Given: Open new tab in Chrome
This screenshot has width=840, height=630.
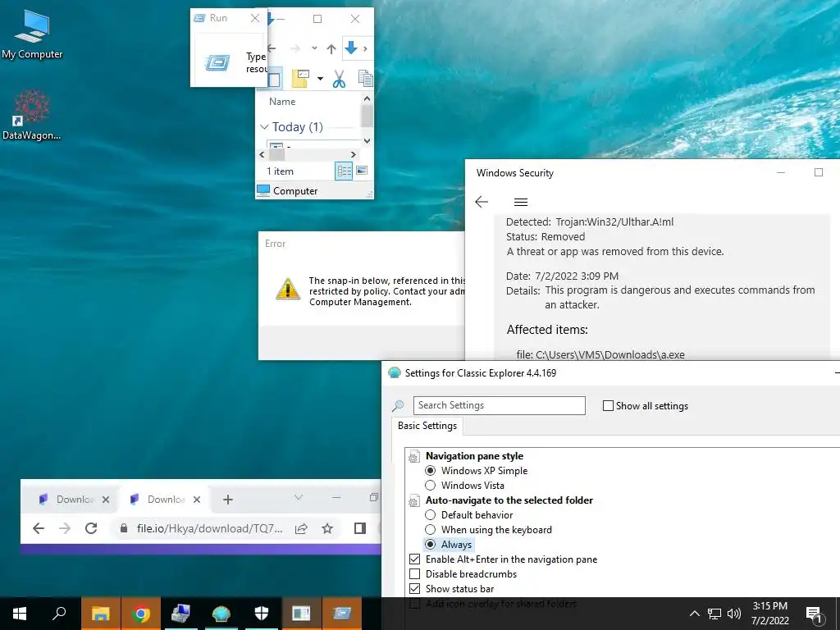Looking at the screenshot, I should (x=228, y=500).
